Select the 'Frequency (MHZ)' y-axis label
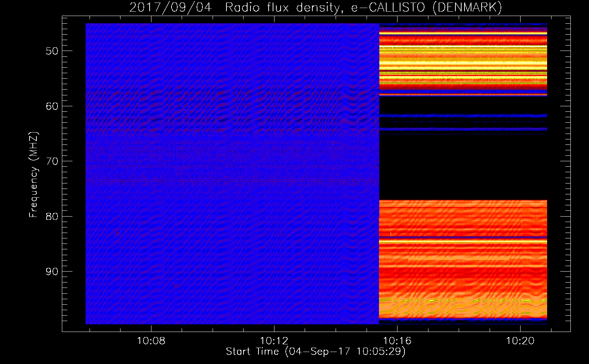Screen dimensions: 589x364 pyautogui.click(x=33, y=175)
